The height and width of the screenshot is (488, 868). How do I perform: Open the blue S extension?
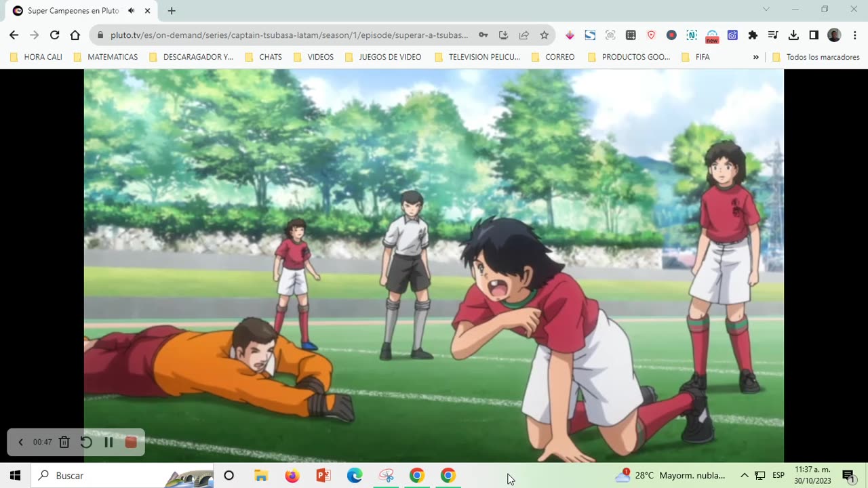pos(590,35)
